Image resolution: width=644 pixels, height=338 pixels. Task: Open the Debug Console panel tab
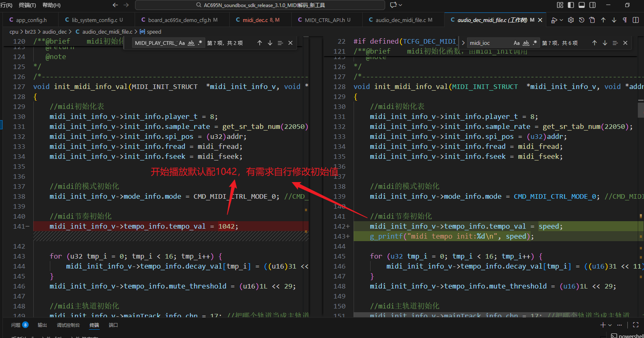tap(68, 325)
